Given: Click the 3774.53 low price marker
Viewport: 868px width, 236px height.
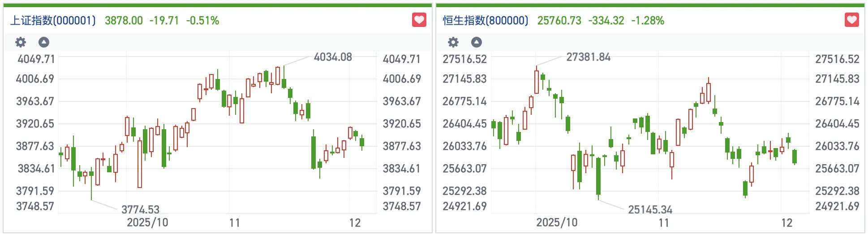Looking at the screenshot, I should [x=140, y=210].
